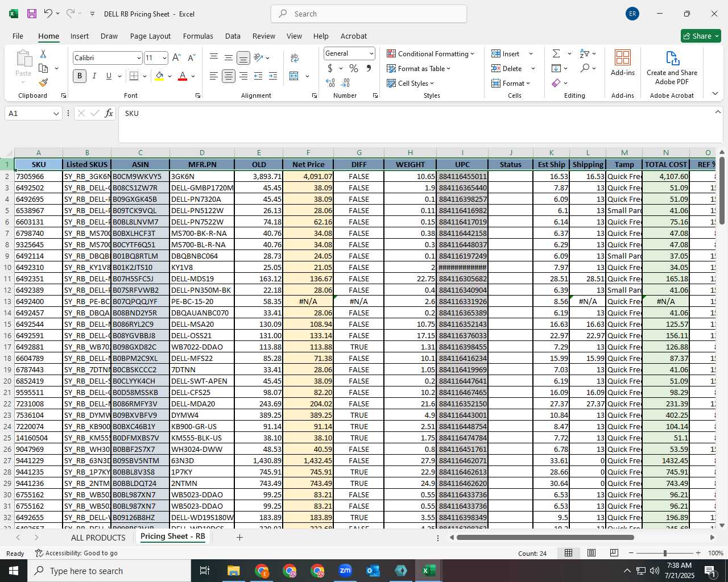Switch to the Page Layout tab
The width and height of the screenshot is (728, 582).
pyautogui.click(x=150, y=36)
